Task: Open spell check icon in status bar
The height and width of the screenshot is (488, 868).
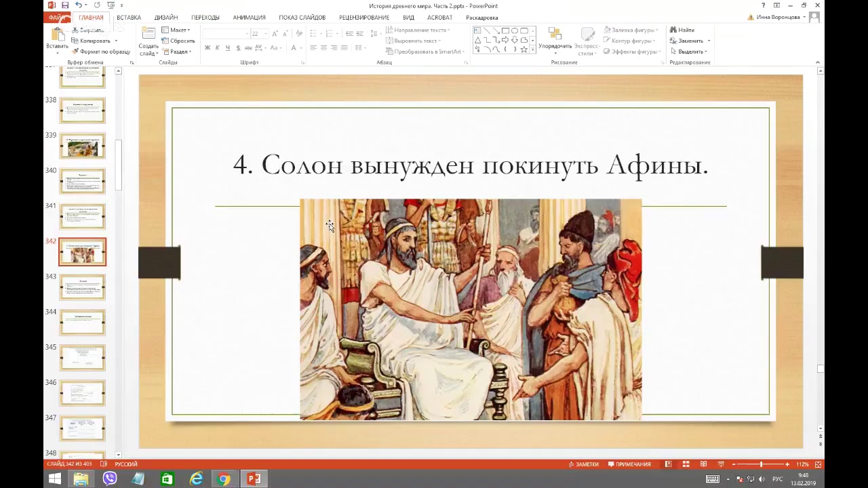Action: pyautogui.click(x=104, y=464)
